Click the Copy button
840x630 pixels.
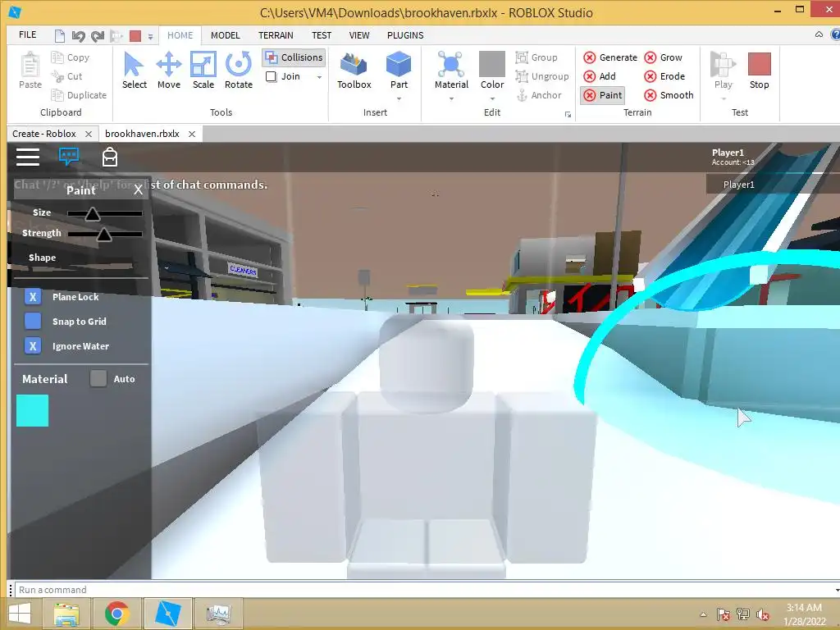tap(71, 57)
